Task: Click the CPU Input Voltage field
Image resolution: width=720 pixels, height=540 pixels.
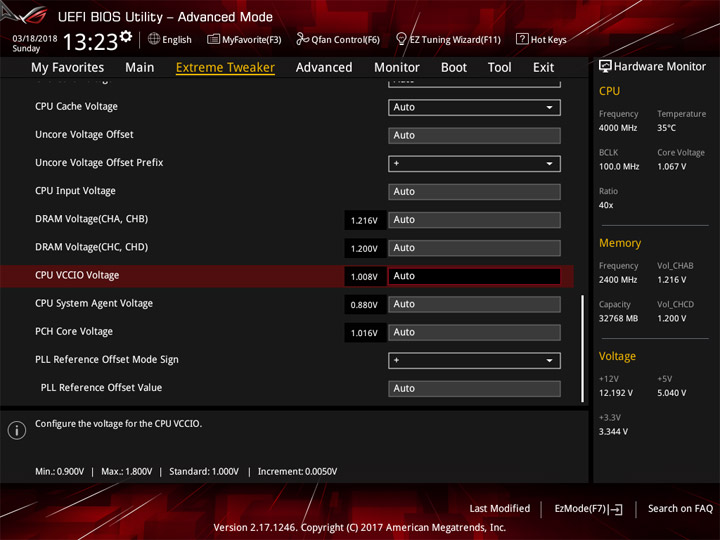Action: coord(474,191)
